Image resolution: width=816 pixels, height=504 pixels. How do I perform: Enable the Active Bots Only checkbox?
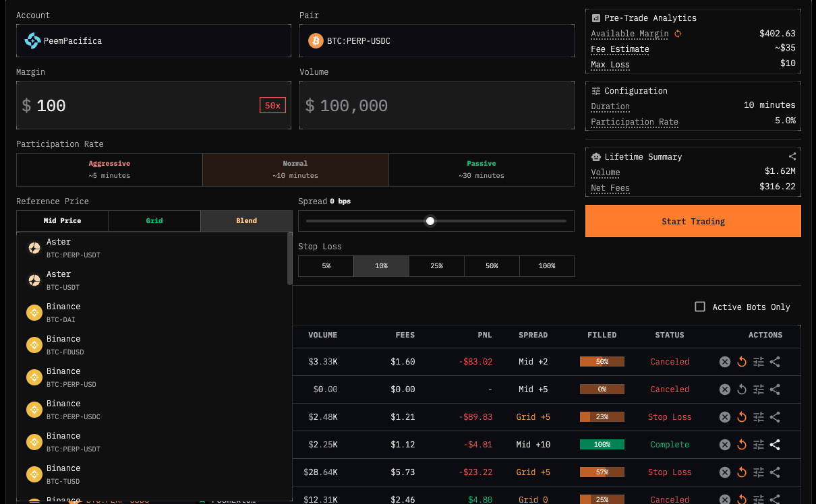(700, 307)
